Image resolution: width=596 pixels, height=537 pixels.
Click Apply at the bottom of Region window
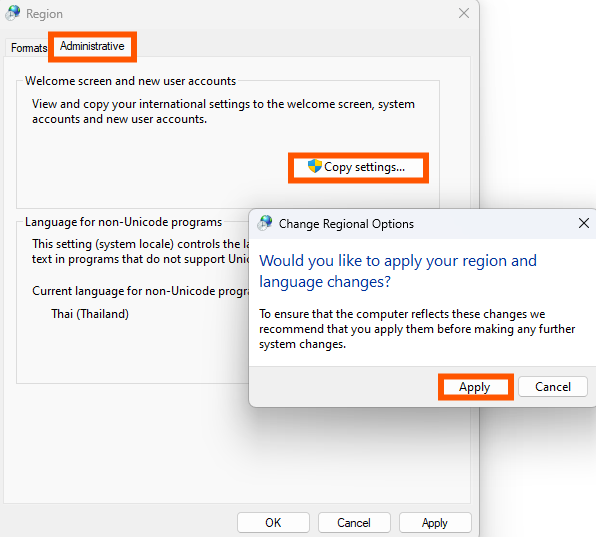click(435, 523)
